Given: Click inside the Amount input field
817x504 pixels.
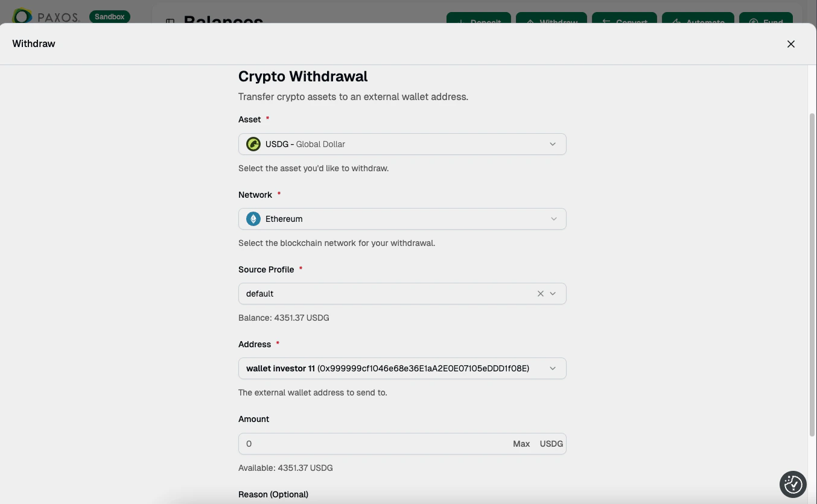Looking at the screenshot, I should click(362, 443).
